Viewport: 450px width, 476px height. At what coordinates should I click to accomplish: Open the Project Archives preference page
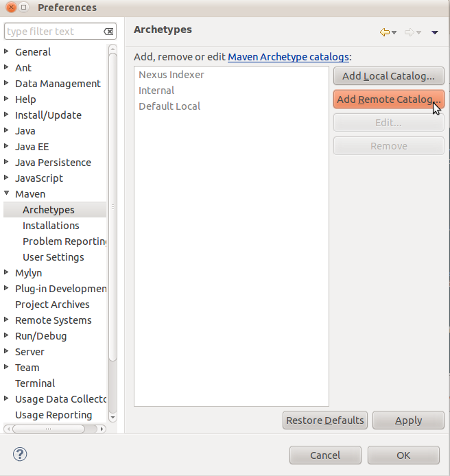point(52,305)
